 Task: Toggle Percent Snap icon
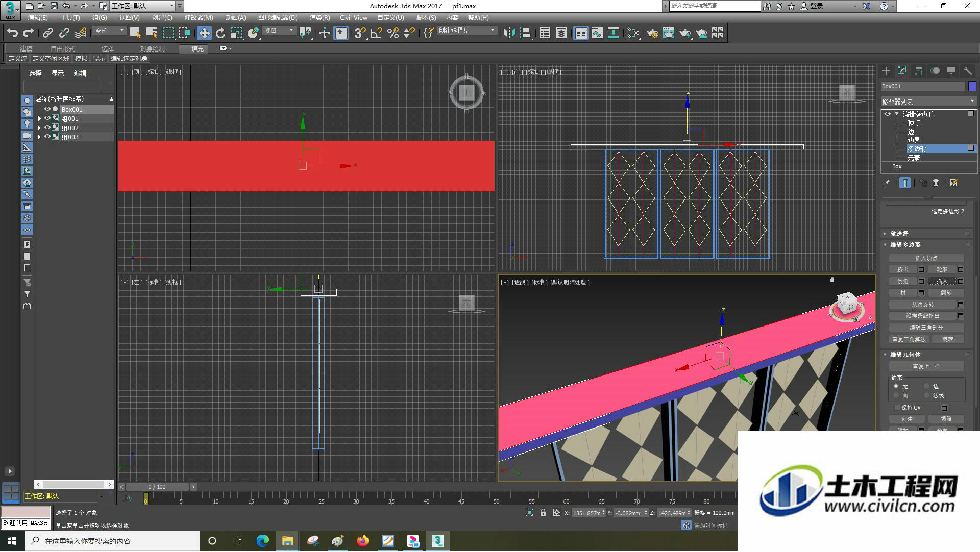[393, 33]
